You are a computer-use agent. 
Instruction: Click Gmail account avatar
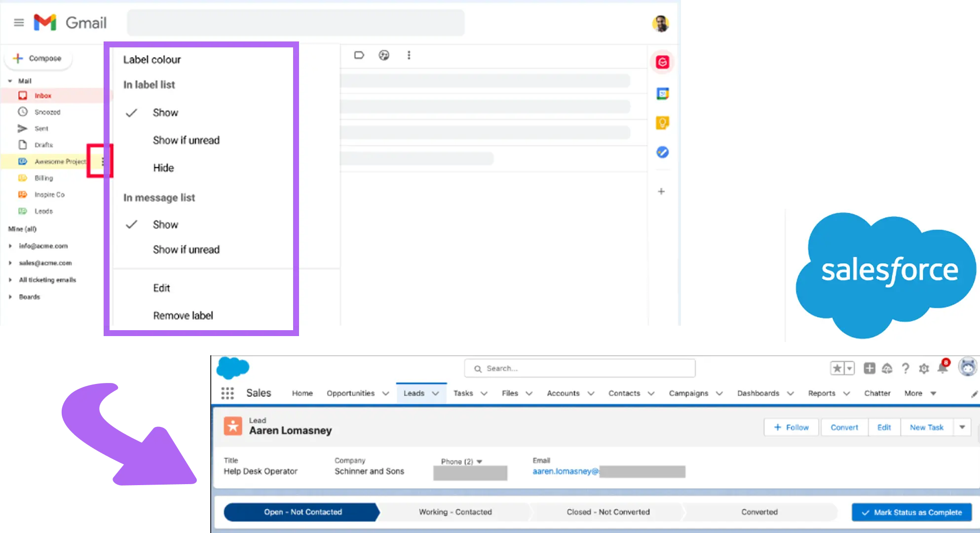[x=660, y=23]
